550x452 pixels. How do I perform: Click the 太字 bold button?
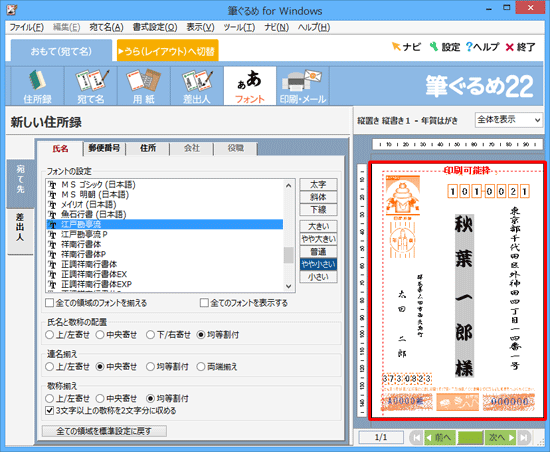(318, 184)
